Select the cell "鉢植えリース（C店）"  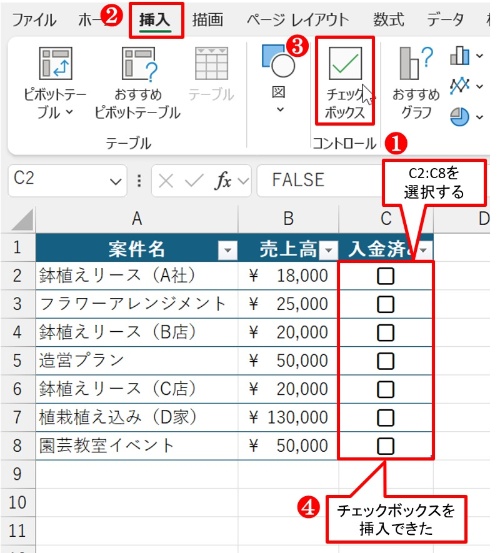[x=137, y=389]
